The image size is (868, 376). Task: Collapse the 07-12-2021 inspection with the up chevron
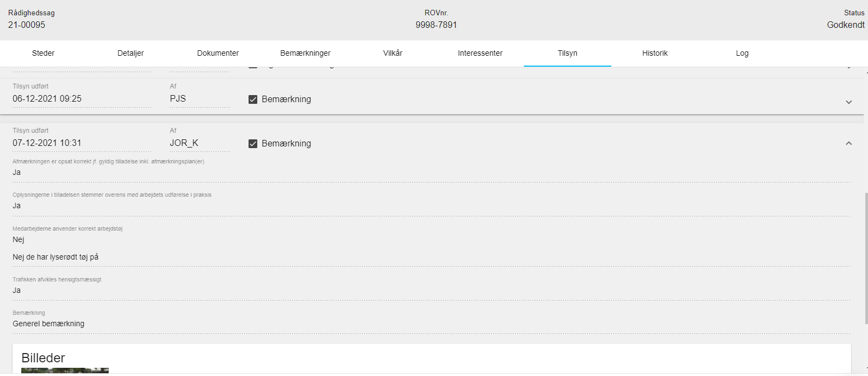[848, 143]
